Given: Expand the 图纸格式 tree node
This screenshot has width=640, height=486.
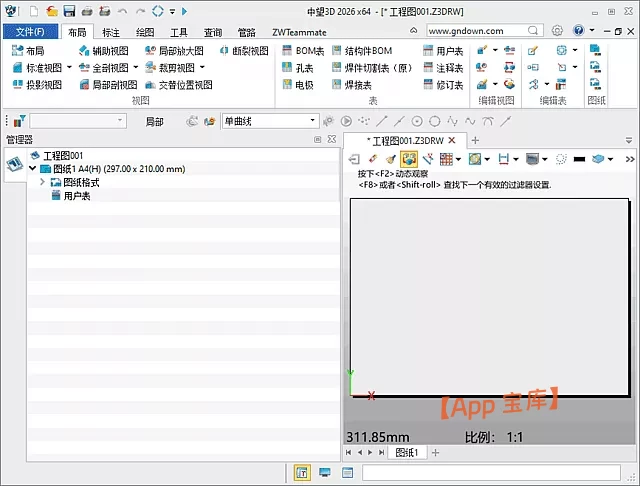Looking at the screenshot, I should pos(43,182).
